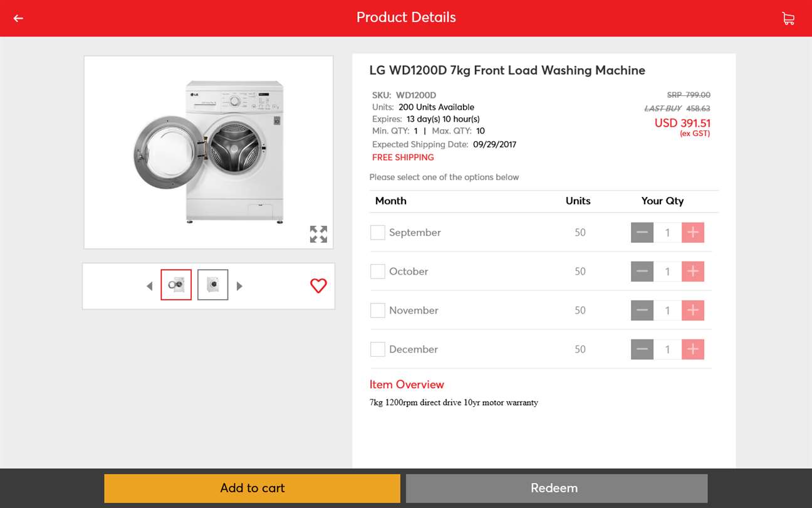
Task: Click the main washing machine product image
Action: click(x=209, y=152)
